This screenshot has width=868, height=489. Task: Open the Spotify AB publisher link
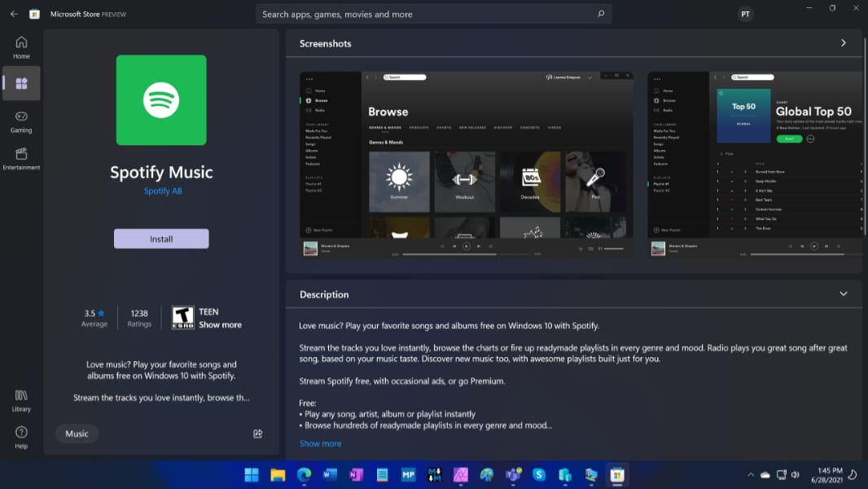click(162, 192)
